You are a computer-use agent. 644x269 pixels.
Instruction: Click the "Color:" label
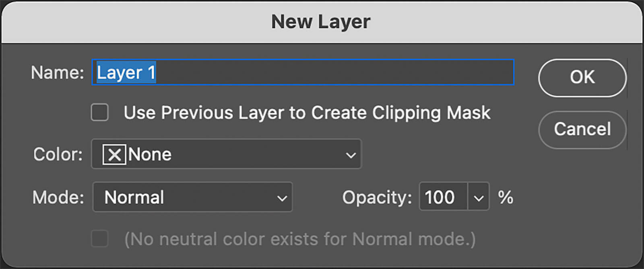(58, 154)
